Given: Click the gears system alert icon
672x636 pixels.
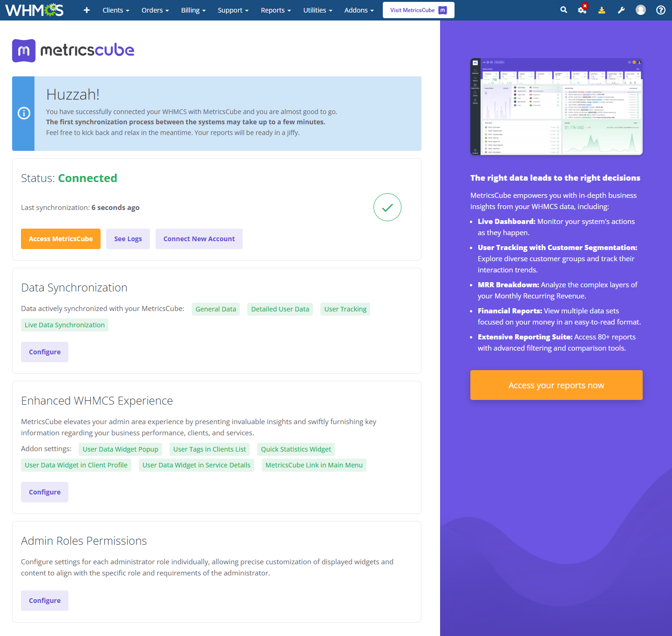Looking at the screenshot, I should 583,9.
